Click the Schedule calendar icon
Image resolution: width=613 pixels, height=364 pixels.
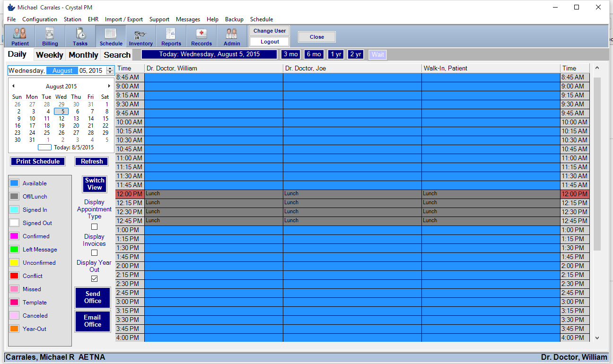(111, 36)
